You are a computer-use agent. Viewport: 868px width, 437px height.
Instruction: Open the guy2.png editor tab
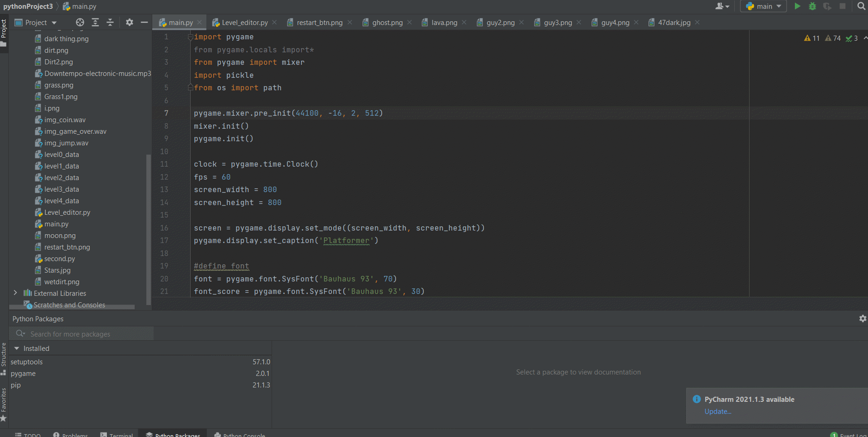tap(500, 22)
